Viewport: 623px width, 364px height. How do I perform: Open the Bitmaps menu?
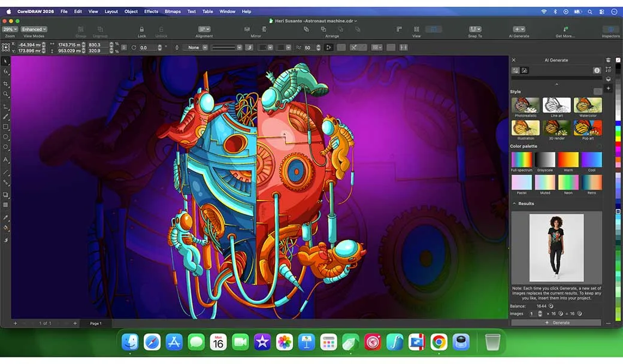tap(173, 11)
